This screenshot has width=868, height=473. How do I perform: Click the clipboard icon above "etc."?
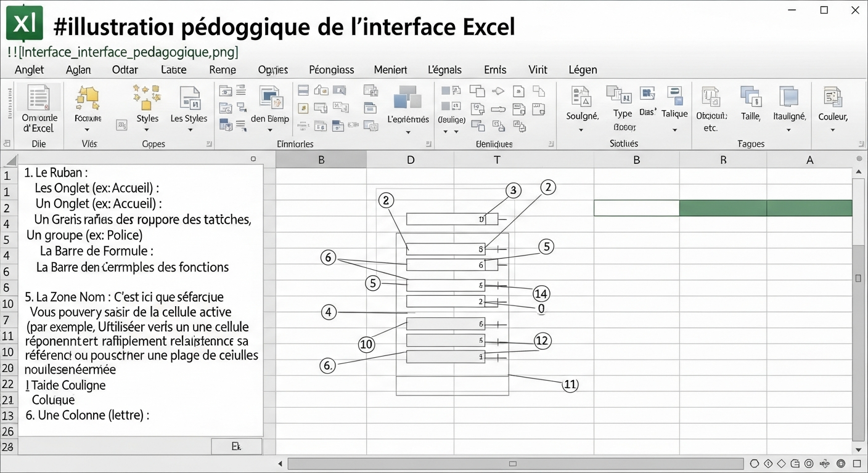pyautogui.click(x=711, y=97)
